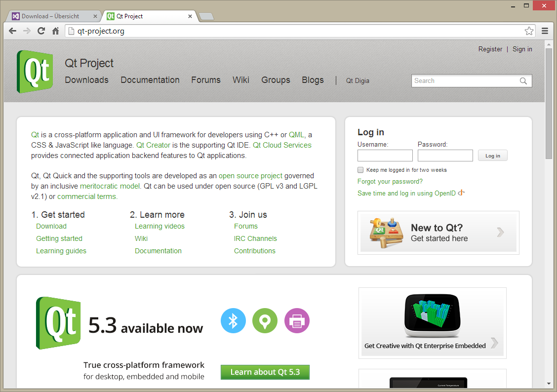
Task: Click the New to Qt chevron arrow
Action: click(501, 232)
